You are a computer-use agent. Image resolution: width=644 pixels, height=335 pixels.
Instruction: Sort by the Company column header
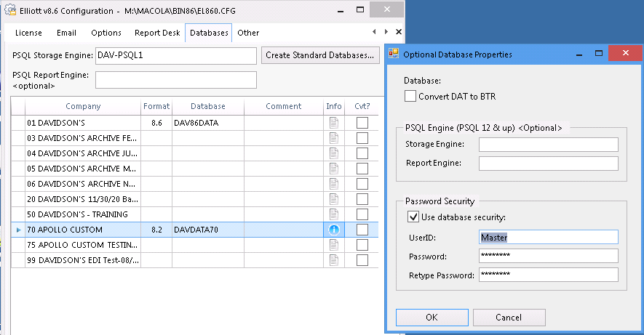tap(83, 106)
